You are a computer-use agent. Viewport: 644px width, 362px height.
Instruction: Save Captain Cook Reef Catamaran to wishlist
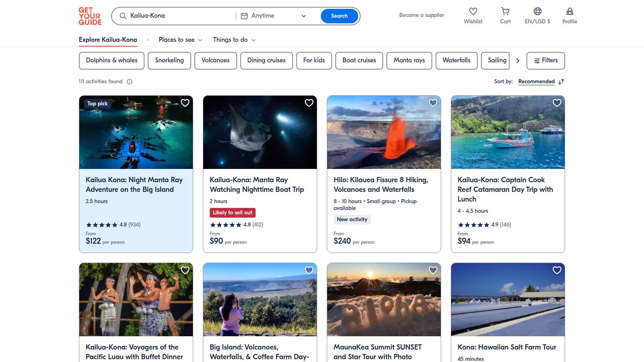[557, 103]
